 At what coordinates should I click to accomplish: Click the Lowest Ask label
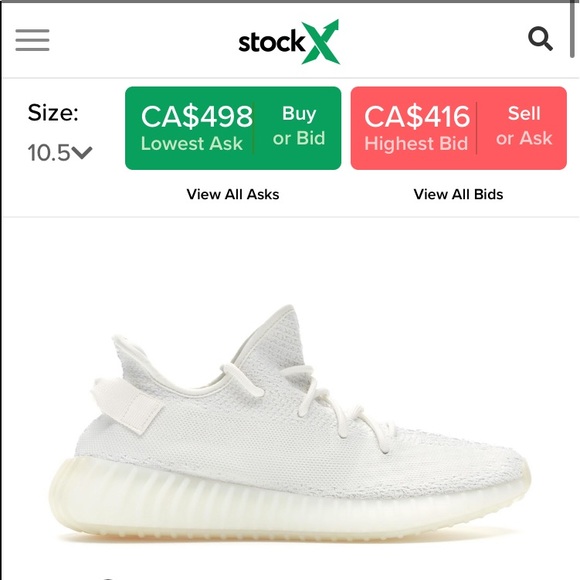pyautogui.click(x=192, y=144)
